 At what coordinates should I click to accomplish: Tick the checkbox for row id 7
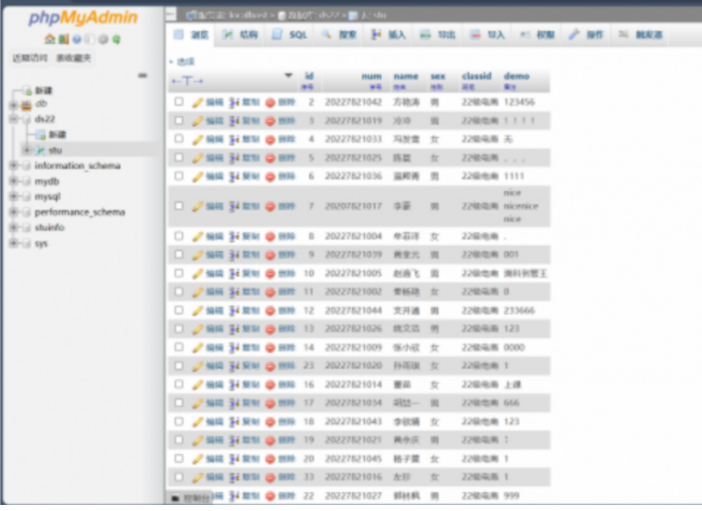[x=179, y=206]
